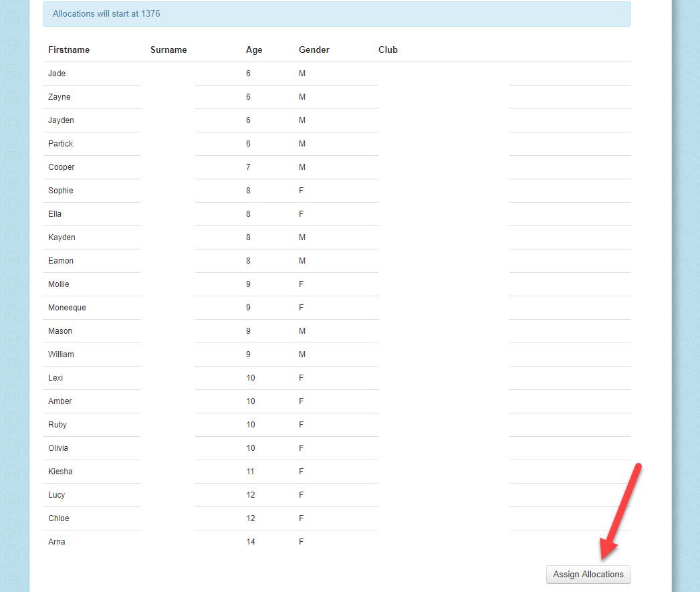700x592 pixels.
Task: Select the name Chloe
Action: click(x=58, y=518)
